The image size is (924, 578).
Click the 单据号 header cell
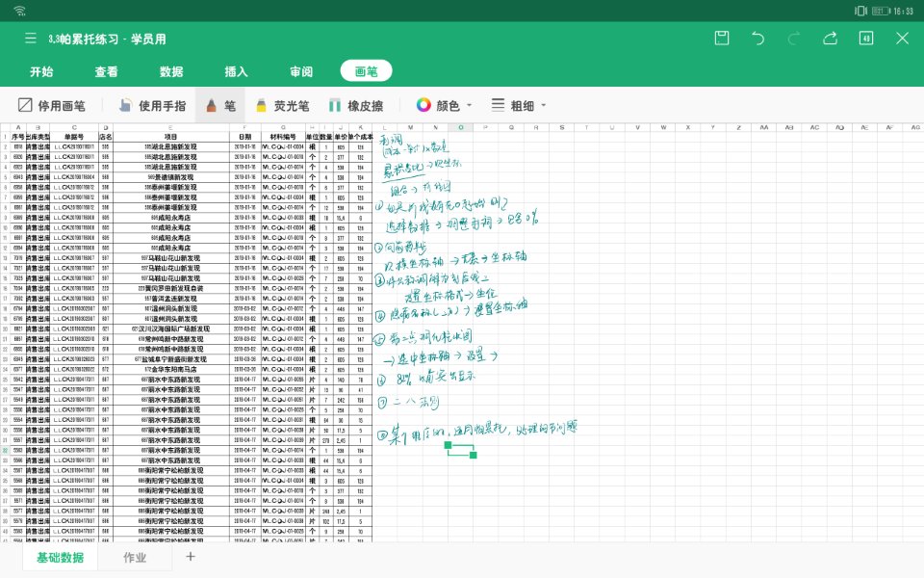pyautogui.click(x=74, y=136)
